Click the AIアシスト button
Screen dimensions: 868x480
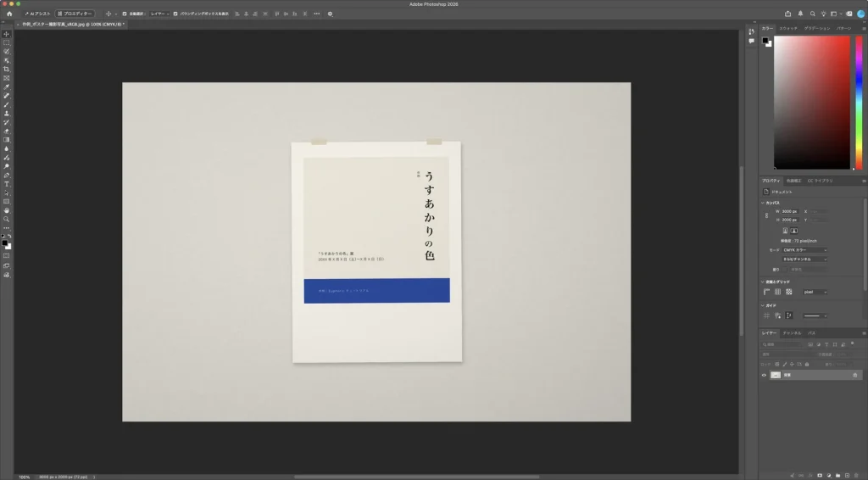coord(37,14)
